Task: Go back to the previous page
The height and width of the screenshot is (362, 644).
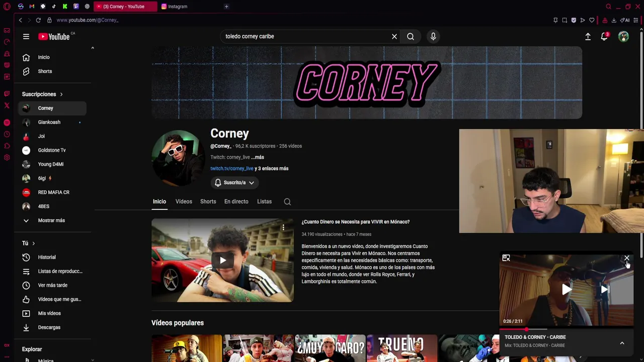Action: 20,20
